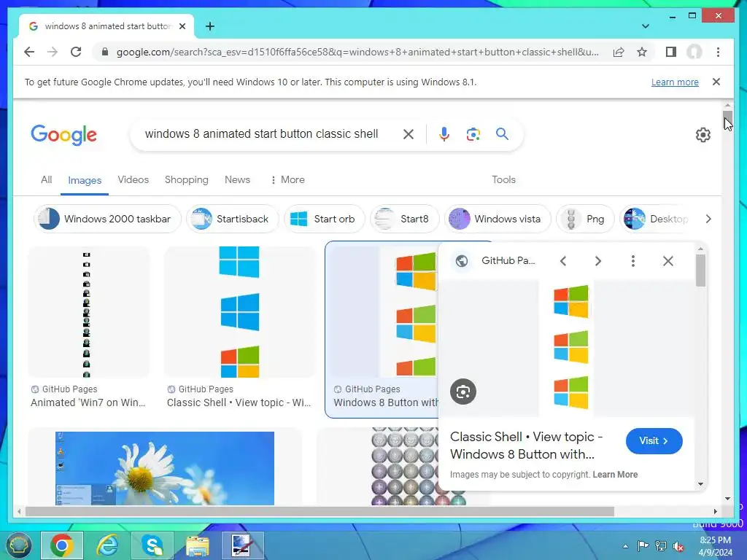Viewport: 747px width, 560px height.
Task: Open GitHub Pages source in preview header
Action: [508, 260]
